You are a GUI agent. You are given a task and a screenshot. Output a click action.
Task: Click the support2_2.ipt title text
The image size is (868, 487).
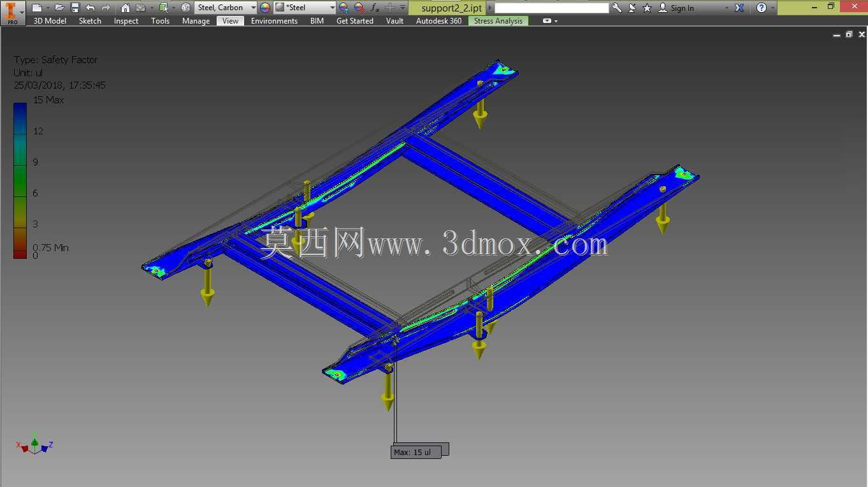click(452, 8)
